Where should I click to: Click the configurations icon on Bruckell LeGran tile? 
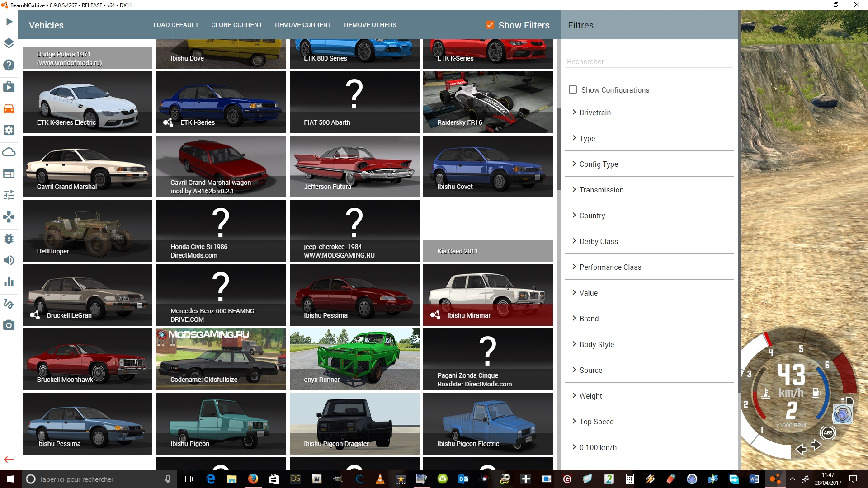click(35, 315)
